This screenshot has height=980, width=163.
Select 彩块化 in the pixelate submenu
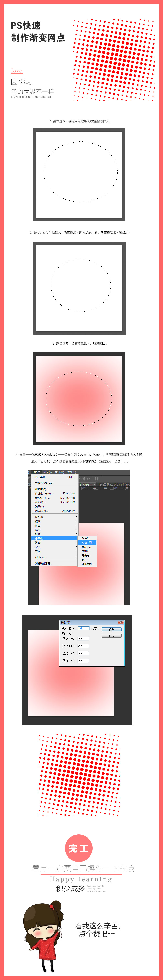click(87, 538)
